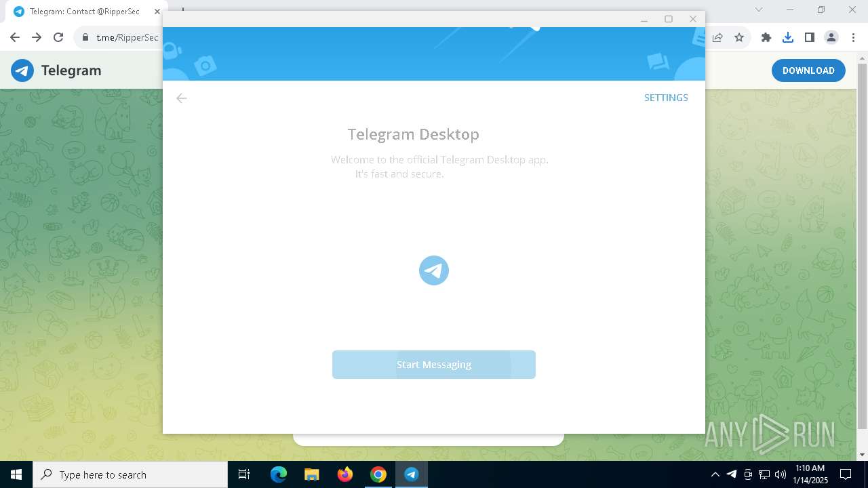Open File Explorer from the taskbar
The height and width of the screenshot is (488, 868).
point(312,474)
